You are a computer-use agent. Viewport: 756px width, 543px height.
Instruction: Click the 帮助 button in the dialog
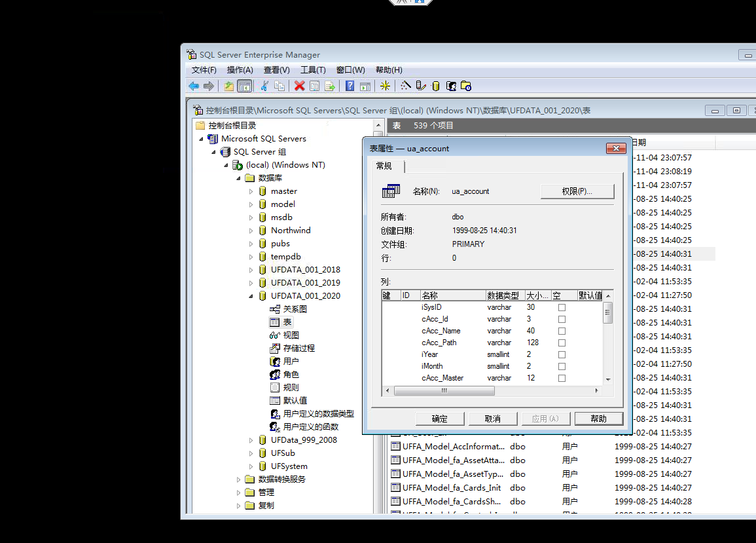click(x=598, y=419)
